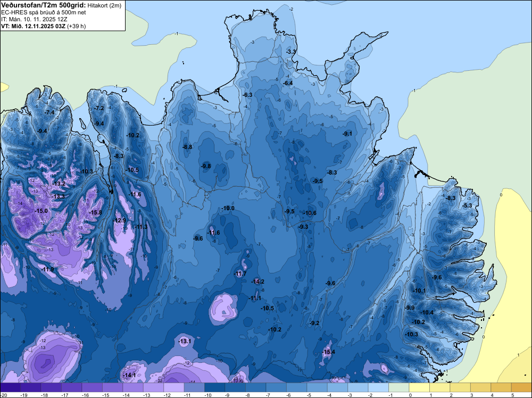The height and width of the screenshot is (398, 532).
Task: Select the legend swatch starting at -13
Action: 153,387
